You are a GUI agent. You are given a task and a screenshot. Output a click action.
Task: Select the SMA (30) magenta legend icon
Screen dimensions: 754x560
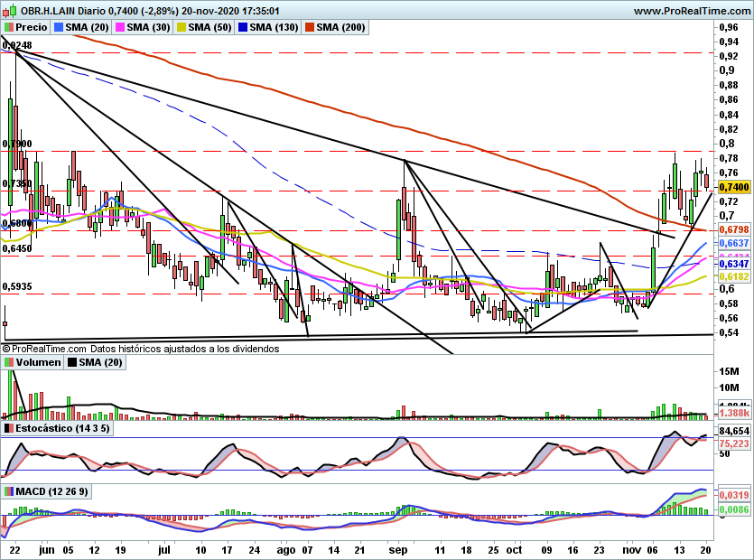[x=120, y=27]
